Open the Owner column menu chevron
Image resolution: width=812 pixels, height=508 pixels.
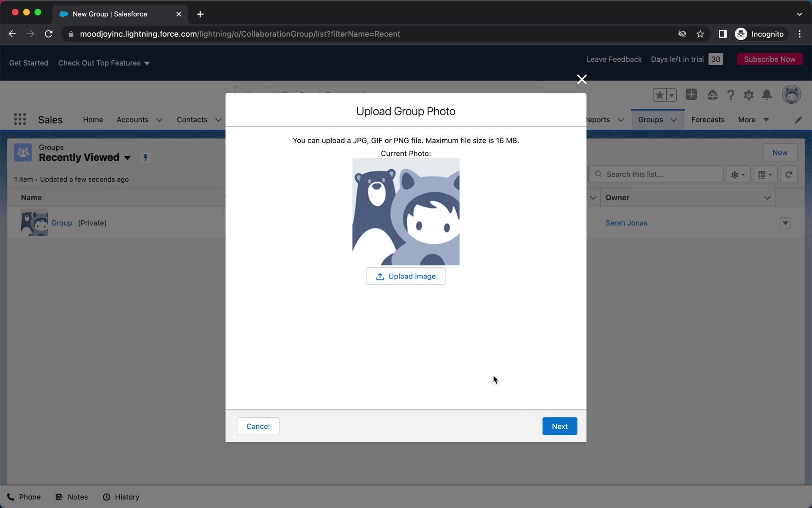pyautogui.click(x=767, y=198)
